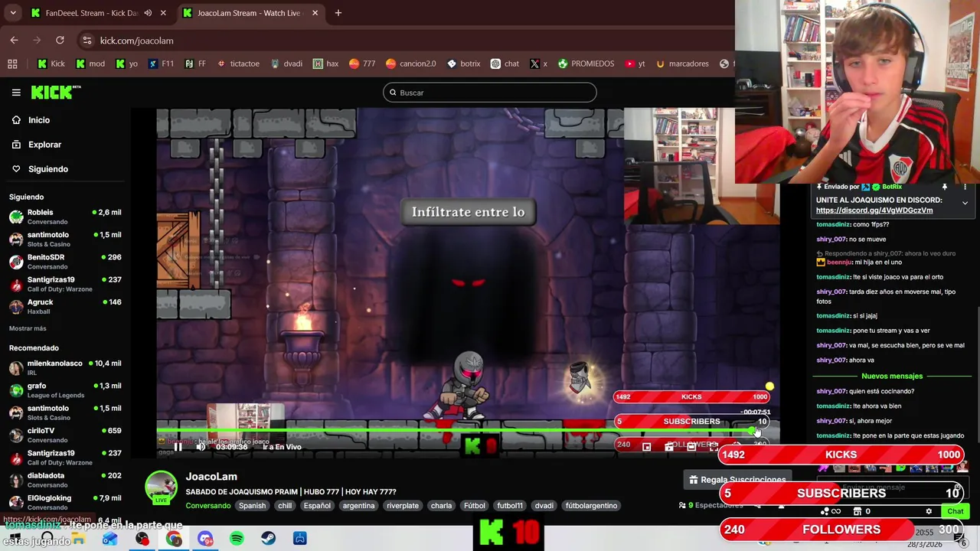980x551 pixels.
Task: Open a new browser tab
Action: point(338,13)
